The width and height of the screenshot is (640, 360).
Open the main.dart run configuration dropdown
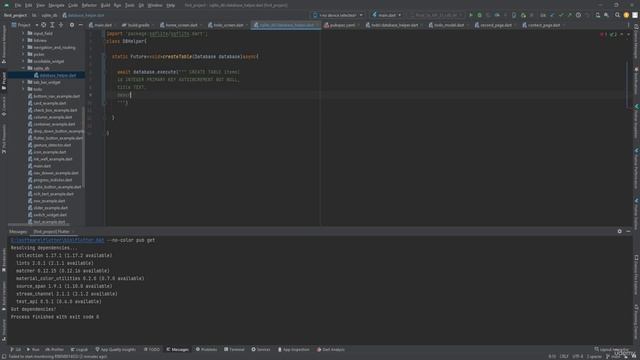387,15
